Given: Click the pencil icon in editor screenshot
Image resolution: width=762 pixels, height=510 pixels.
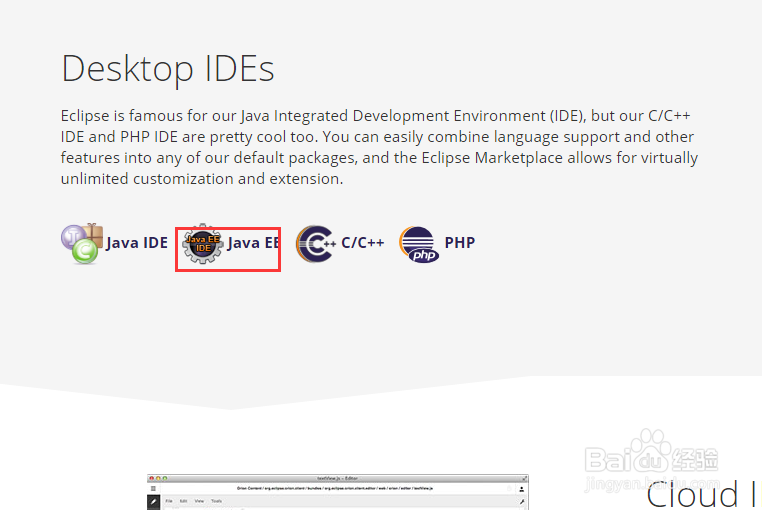Looking at the screenshot, I should [154, 501].
